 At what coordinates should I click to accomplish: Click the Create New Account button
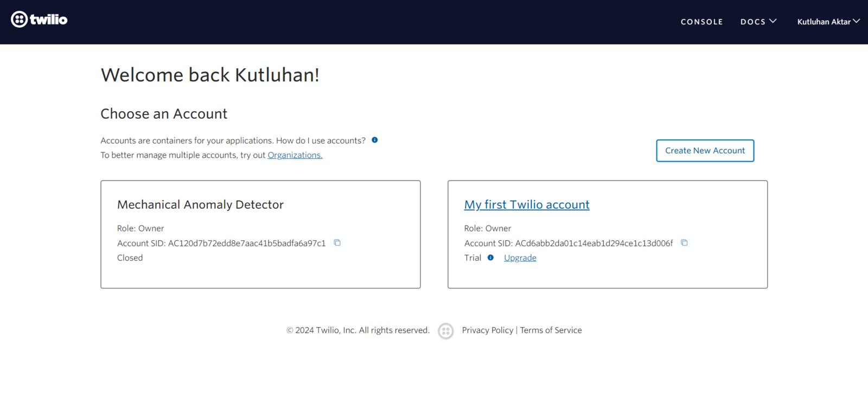pyautogui.click(x=705, y=151)
